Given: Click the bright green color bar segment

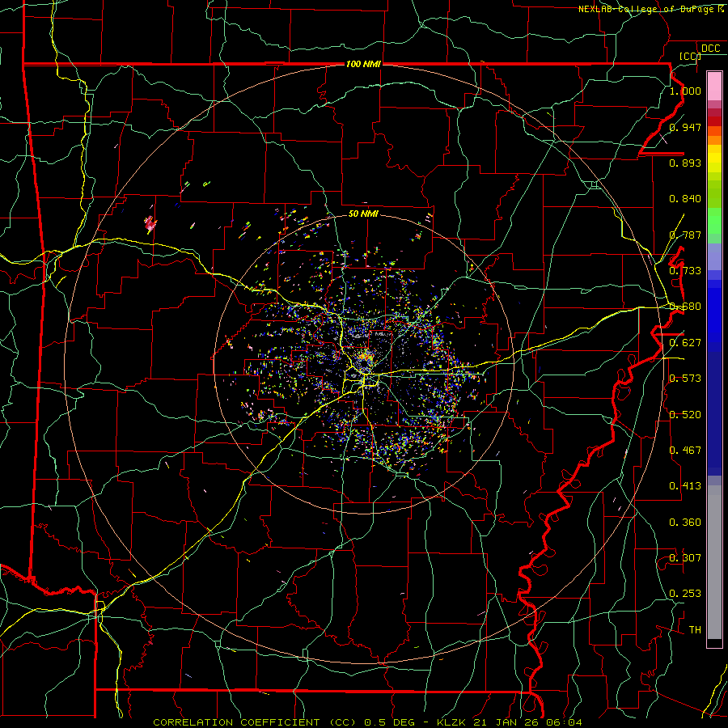Looking at the screenshot, I should tap(714, 221).
